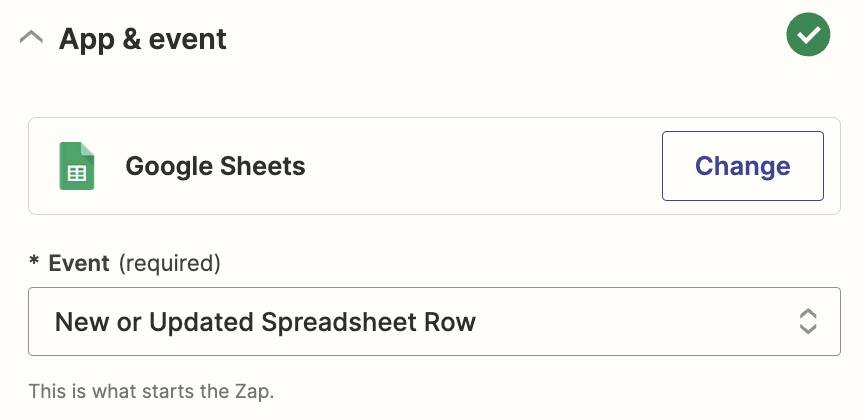Image resolution: width=864 pixels, height=420 pixels.
Task: Click the (required) label next to Event
Action: point(170,263)
